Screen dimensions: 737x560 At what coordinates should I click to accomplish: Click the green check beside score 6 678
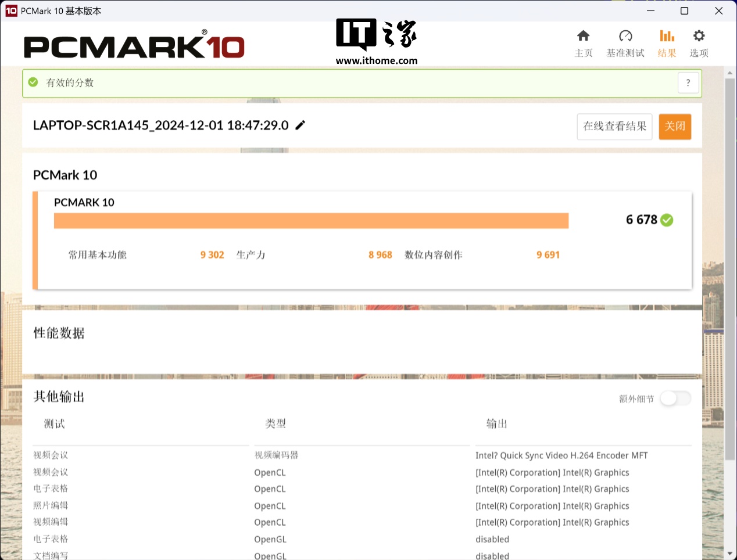(667, 220)
